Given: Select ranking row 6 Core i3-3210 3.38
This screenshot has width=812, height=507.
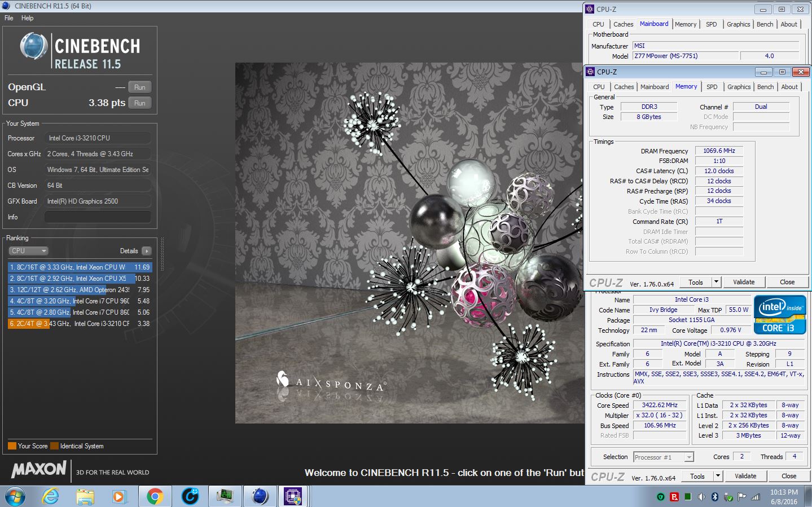Looking at the screenshot, I should [x=80, y=324].
